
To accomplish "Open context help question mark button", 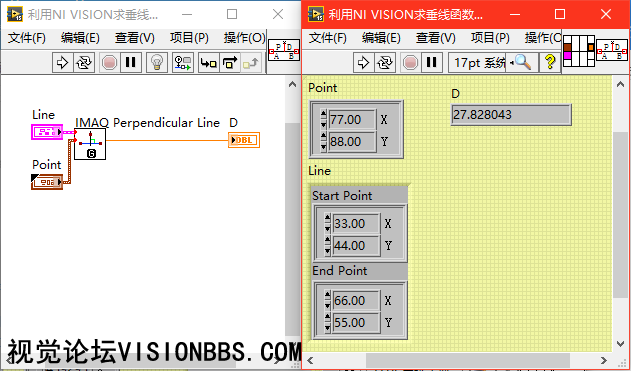I will point(550,63).
